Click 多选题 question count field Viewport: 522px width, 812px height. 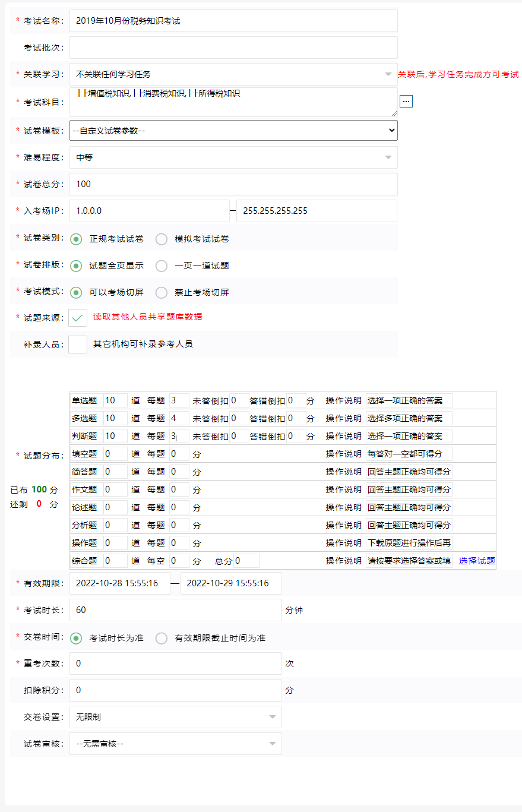pyautogui.click(x=115, y=418)
